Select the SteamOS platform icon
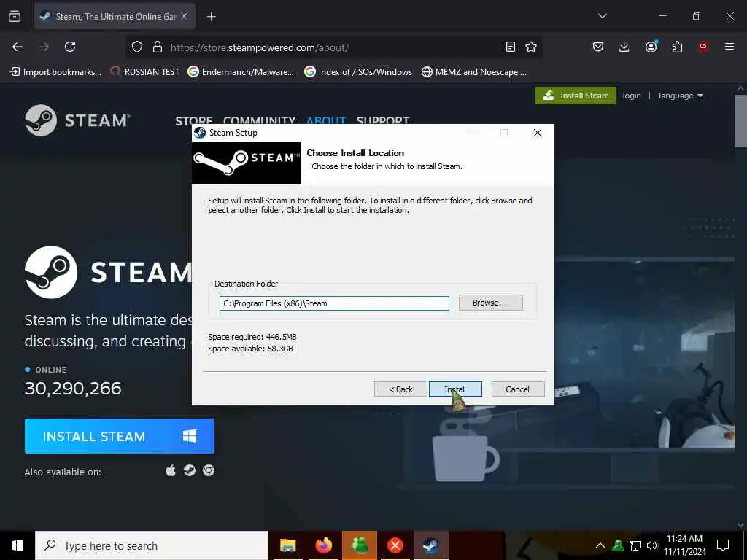 [x=190, y=470]
